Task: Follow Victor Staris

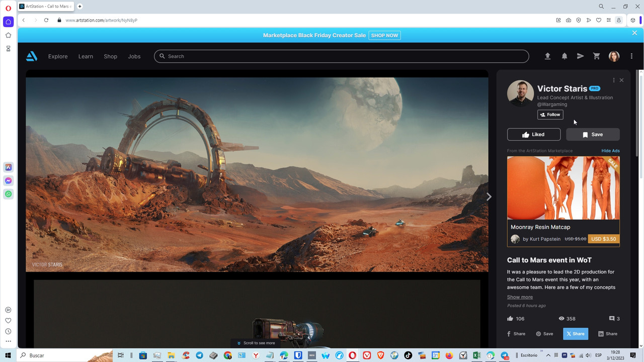Action: (x=550, y=115)
